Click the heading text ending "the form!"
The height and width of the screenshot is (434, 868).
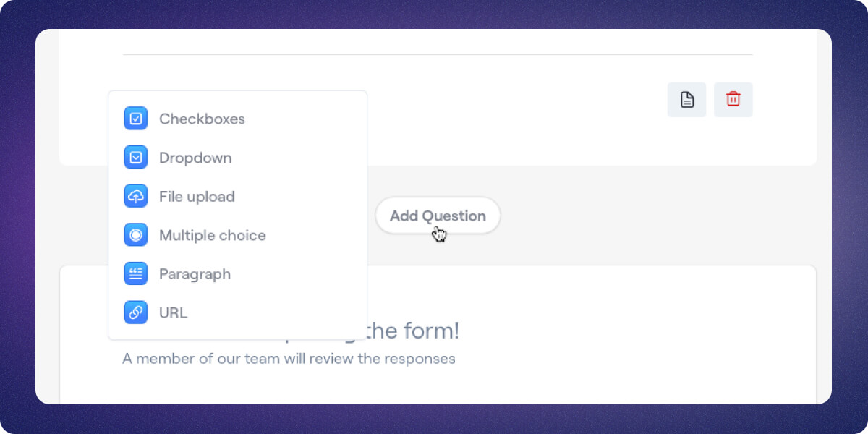(x=412, y=331)
